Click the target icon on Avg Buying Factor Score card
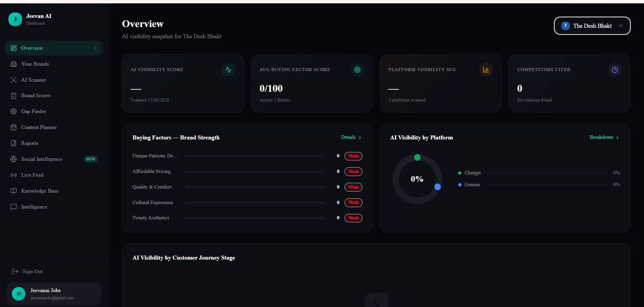The width and height of the screenshot is (644, 307). [357, 70]
